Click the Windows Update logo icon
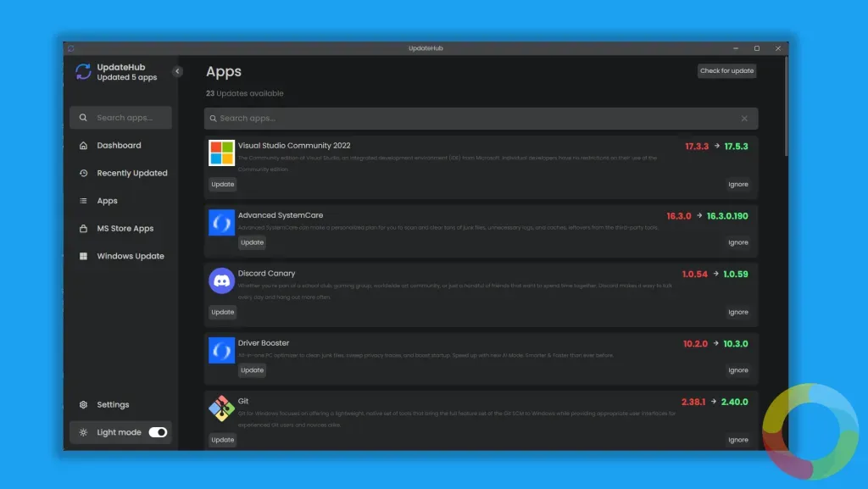Image resolution: width=868 pixels, height=489 pixels. 83,256
